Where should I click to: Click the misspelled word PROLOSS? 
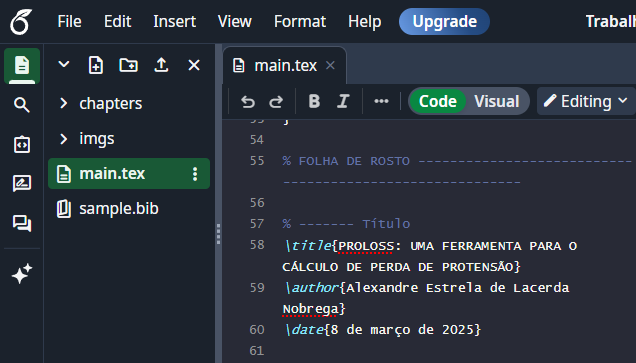click(366, 246)
